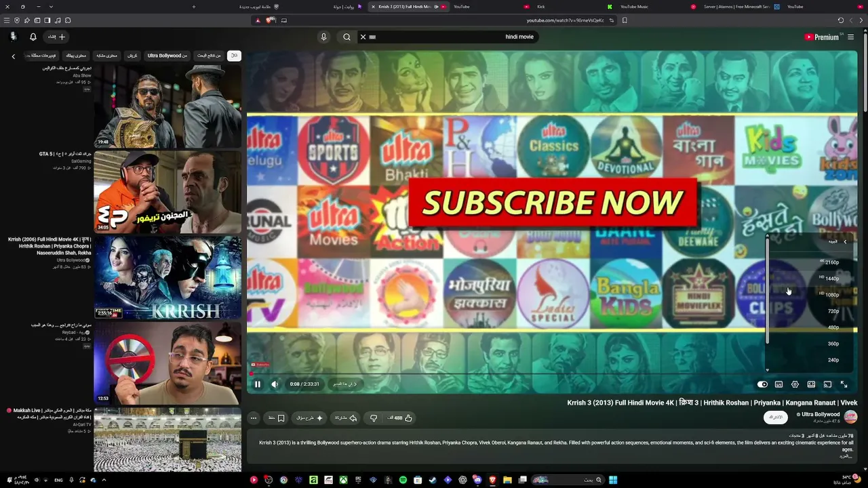The height and width of the screenshot is (488, 868).
Task: Start voice search with microphone
Action: [323, 37]
